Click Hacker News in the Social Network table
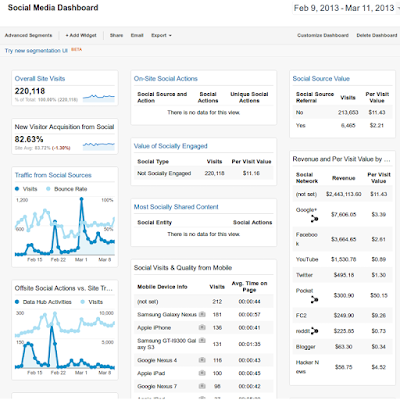Image resolution: width=400 pixels, height=400 pixels. click(307, 367)
